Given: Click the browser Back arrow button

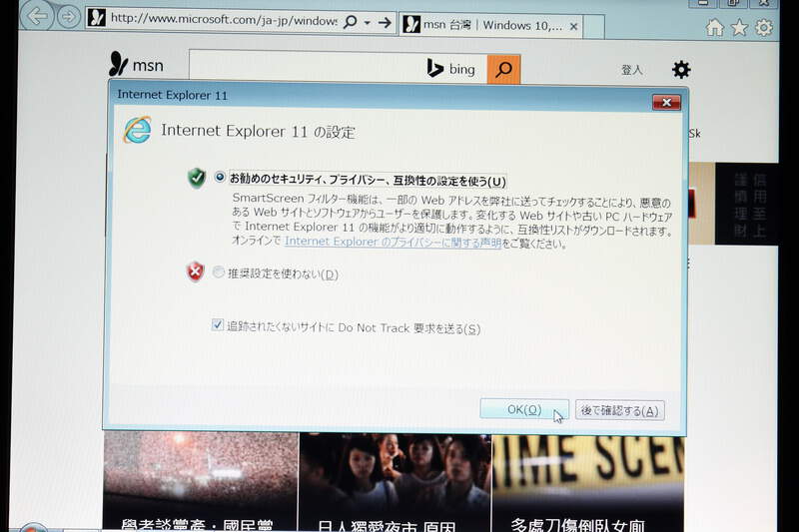Looking at the screenshot, I should pos(37,16).
